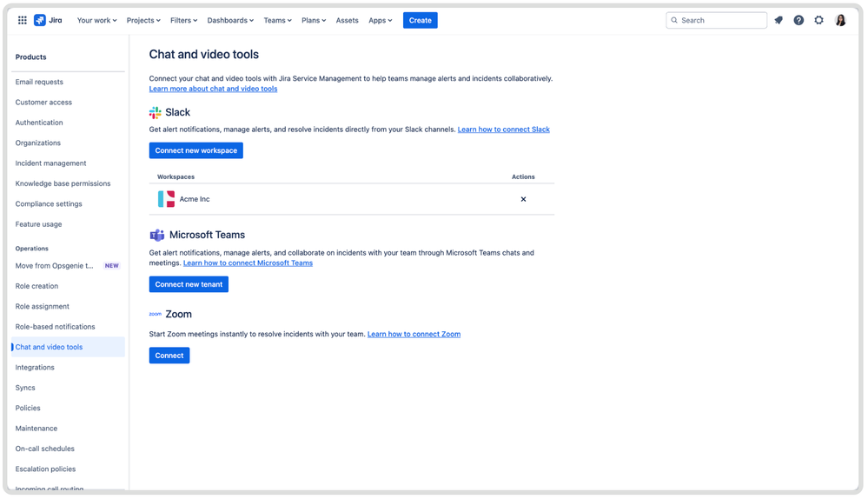Click the Operations sidebar heading

pyautogui.click(x=31, y=249)
